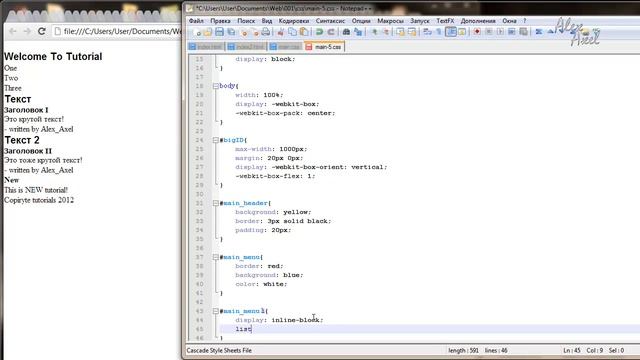
Task: Switch to the first index.html tab
Action: 206,47
